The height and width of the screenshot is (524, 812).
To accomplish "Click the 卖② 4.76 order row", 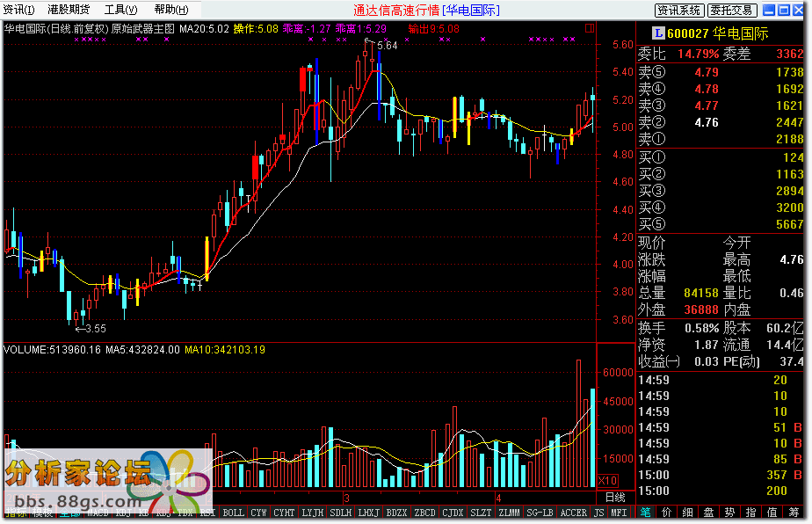I will point(721,122).
